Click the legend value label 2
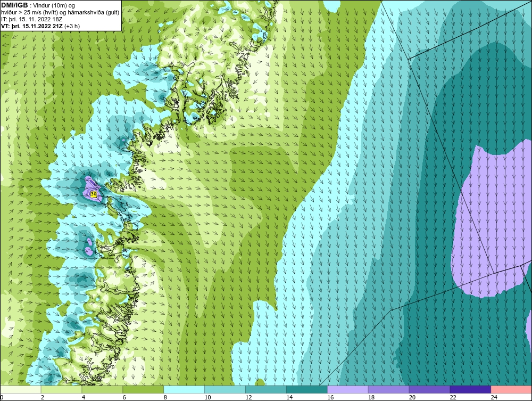 [43, 397]
